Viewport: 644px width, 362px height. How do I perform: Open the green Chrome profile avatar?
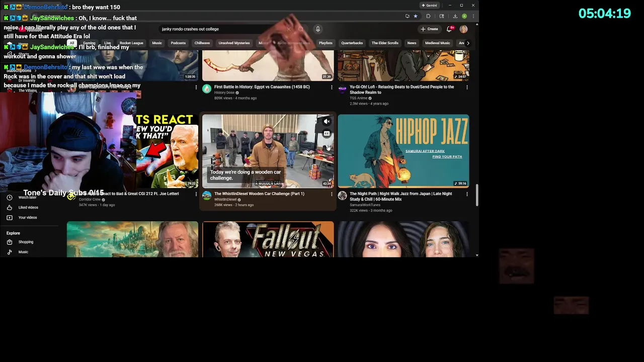(464, 16)
